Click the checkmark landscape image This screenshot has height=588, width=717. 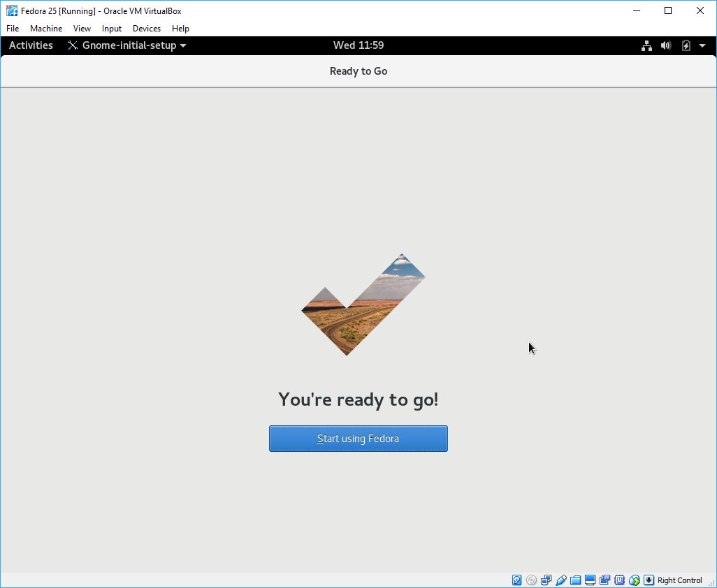pyautogui.click(x=363, y=304)
